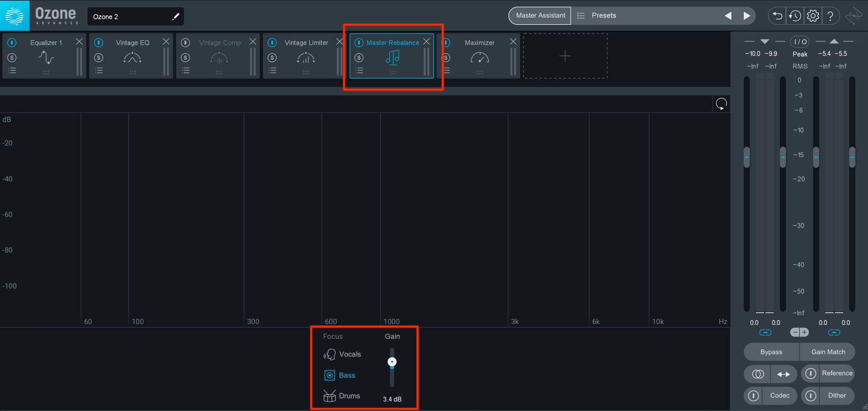This screenshot has height=411, width=868.
Task: Click the Ozone logo icon
Action: tap(15, 16)
